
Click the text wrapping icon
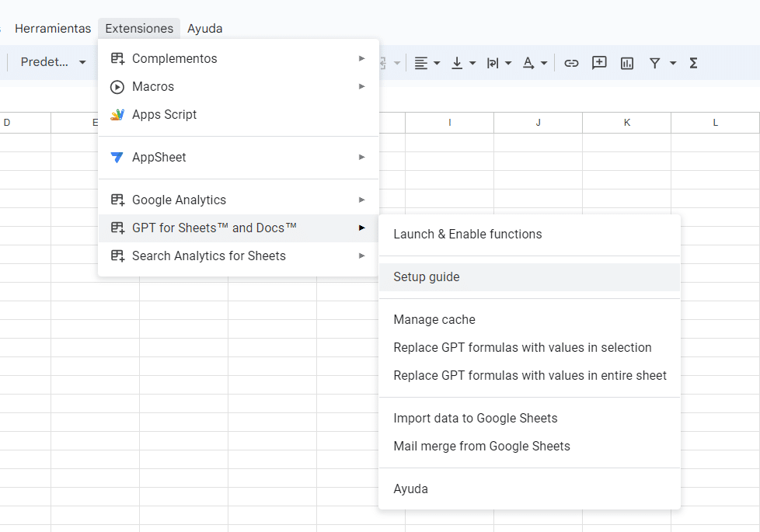[493, 63]
